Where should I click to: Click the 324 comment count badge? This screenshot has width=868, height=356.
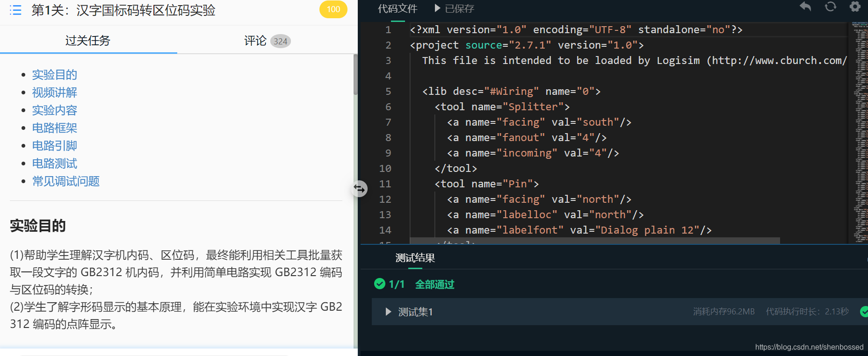click(x=281, y=41)
